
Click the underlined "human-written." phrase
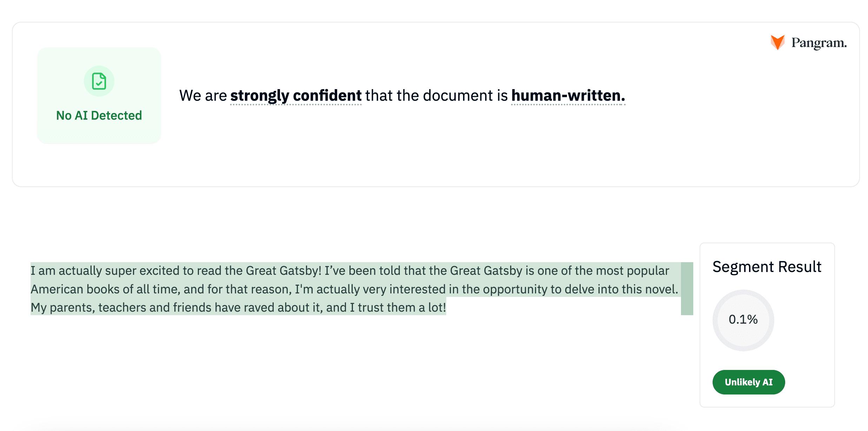tap(568, 95)
